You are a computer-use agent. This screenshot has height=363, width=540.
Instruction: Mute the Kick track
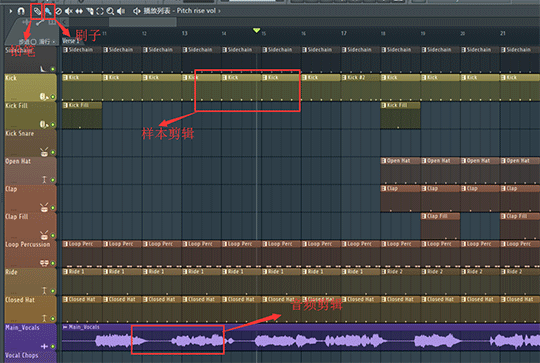tap(53, 97)
